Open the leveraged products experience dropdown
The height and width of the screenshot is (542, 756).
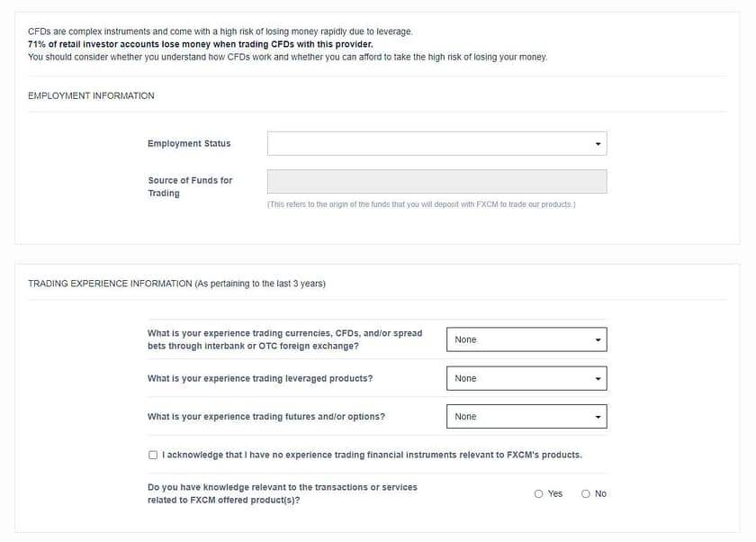(x=526, y=378)
